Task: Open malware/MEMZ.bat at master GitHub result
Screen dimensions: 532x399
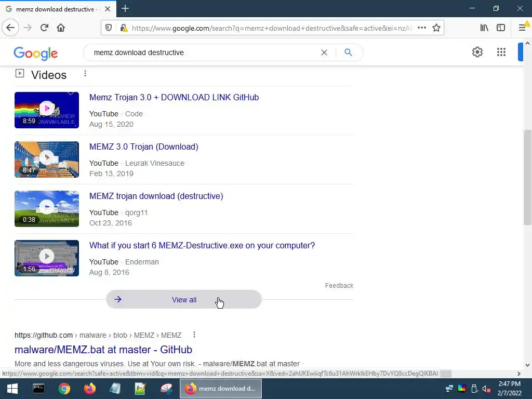Action: pyautogui.click(x=103, y=350)
